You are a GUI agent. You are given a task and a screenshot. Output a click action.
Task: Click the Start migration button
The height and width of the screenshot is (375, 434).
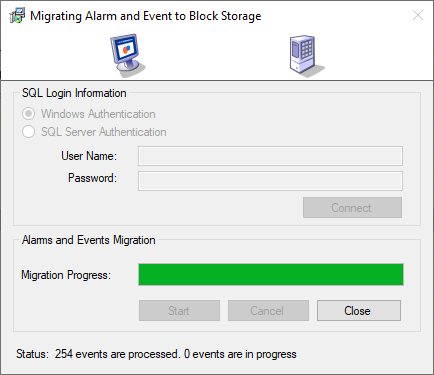pos(179,311)
